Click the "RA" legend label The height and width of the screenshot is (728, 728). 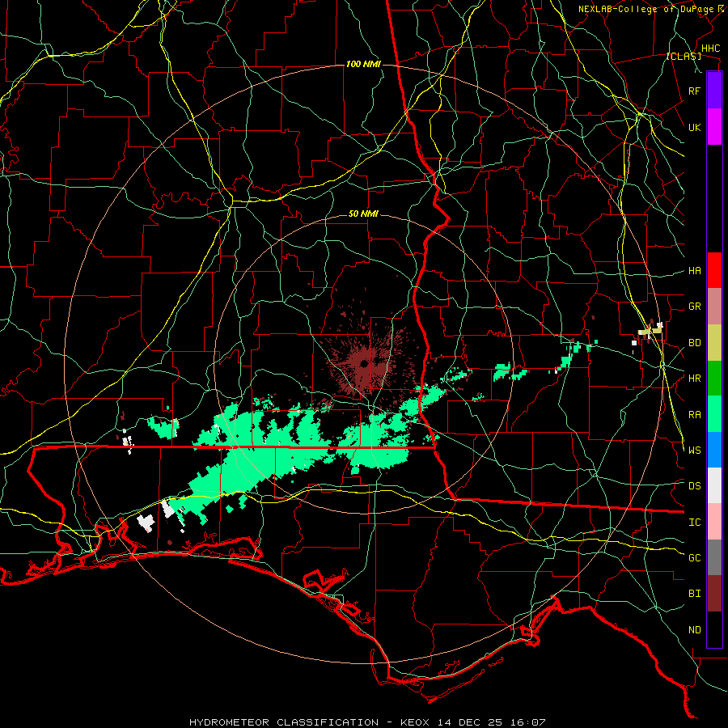[694, 414]
